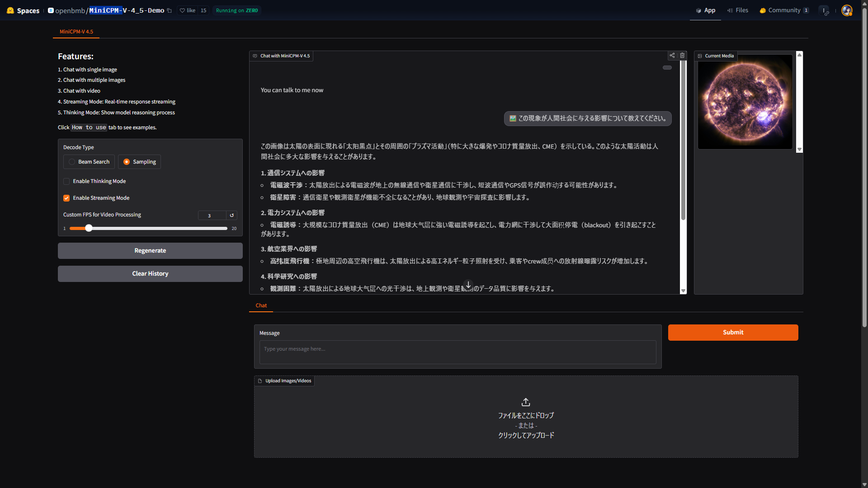This screenshot has height=488, width=868.
Task: Share the chat conversation
Action: (x=672, y=56)
